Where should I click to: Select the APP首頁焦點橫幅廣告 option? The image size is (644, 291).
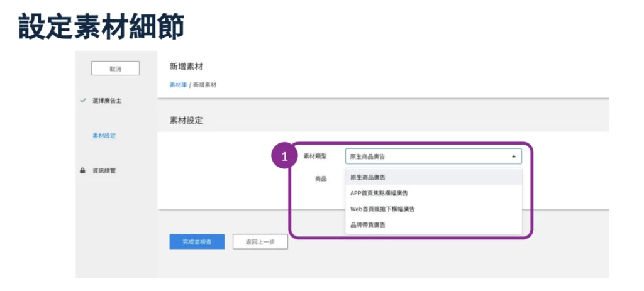tap(379, 193)
